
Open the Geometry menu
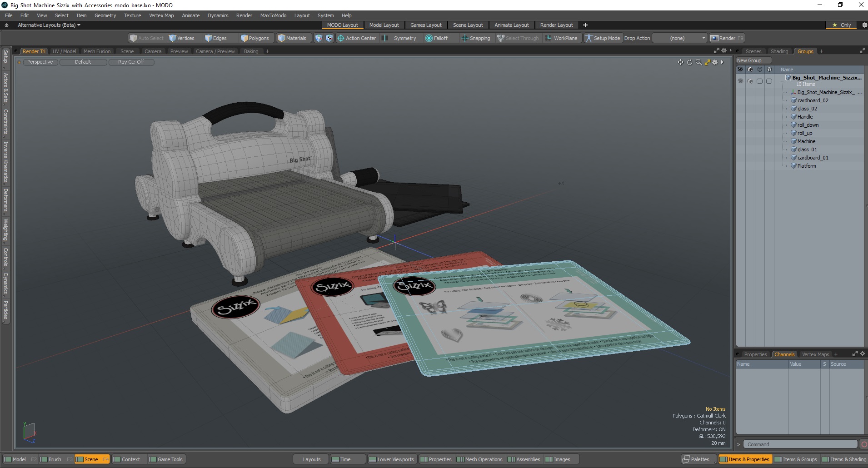pyautogui.click(x=105, y=15)
